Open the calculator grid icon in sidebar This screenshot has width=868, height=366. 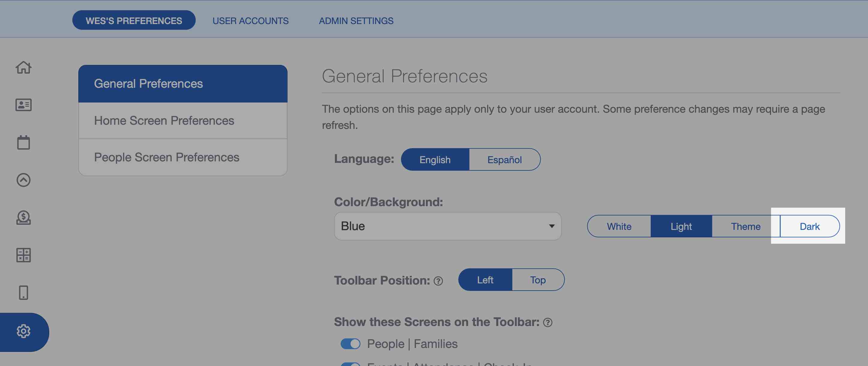coord(24,255)
